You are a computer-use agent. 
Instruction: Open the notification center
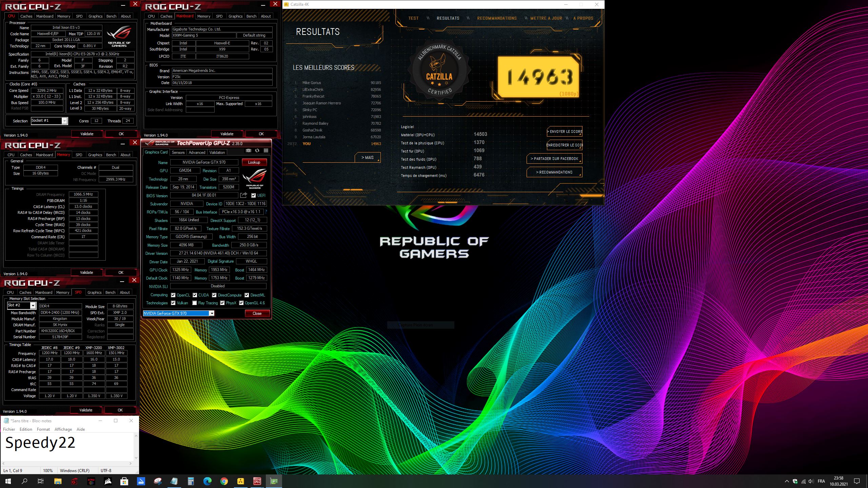[x=857, y=481]
